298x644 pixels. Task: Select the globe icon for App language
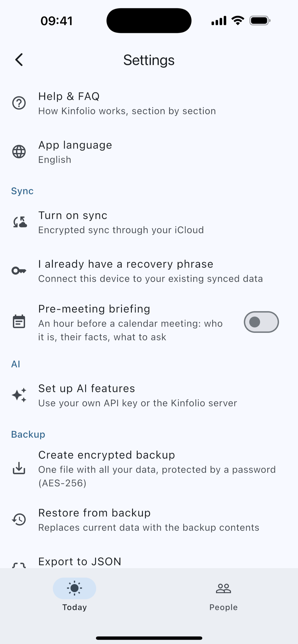tap(19, 152)
